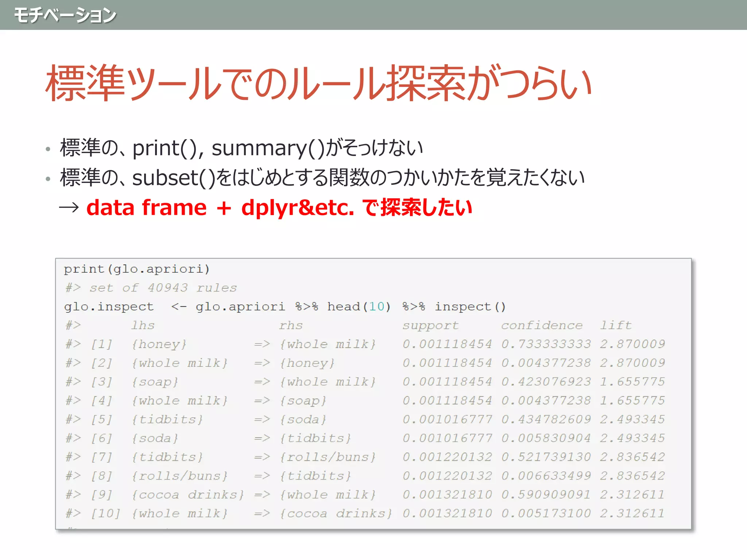
Task: Click {rolls/buns} in row [8] lhs
Action: [x=179, y=476]
